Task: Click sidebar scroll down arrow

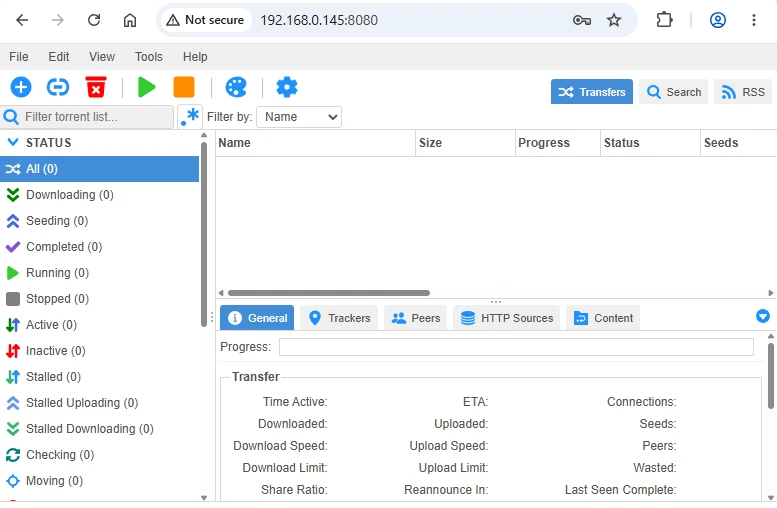Action: click(204, 498)
